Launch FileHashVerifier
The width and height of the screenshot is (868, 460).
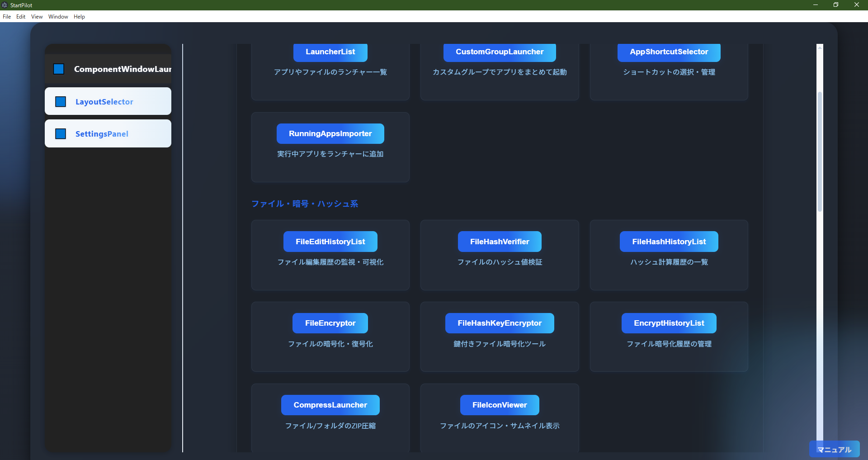tap(499, 241)
